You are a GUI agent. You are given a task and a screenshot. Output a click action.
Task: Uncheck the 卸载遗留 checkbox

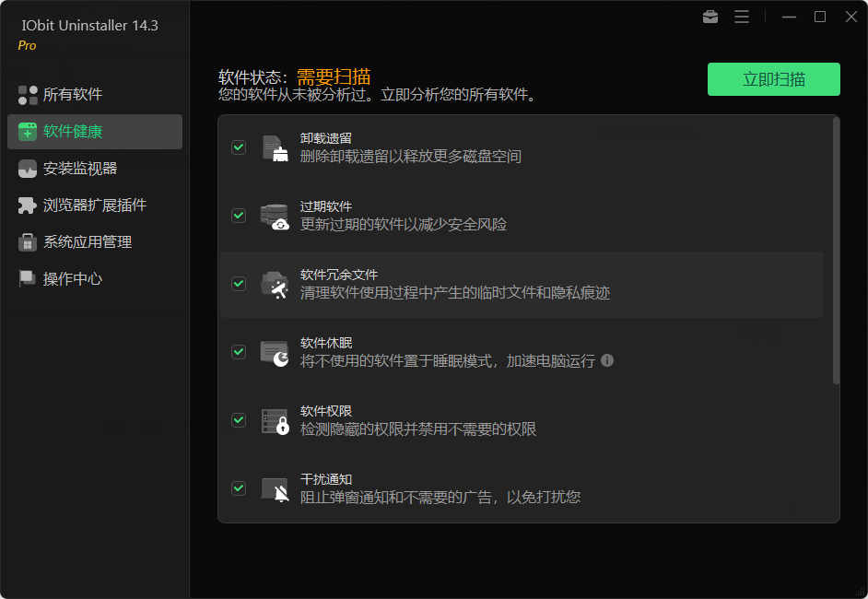[x=239, y=147]
